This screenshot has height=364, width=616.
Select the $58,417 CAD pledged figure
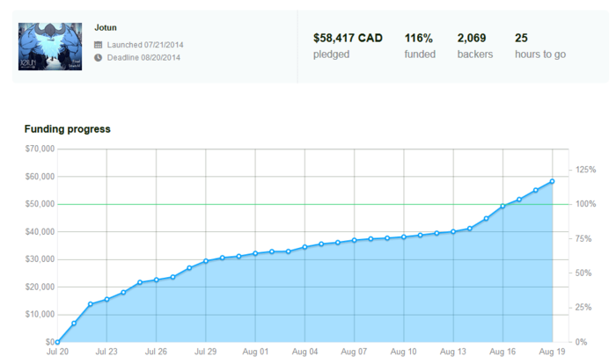click(x=348, y=38)
